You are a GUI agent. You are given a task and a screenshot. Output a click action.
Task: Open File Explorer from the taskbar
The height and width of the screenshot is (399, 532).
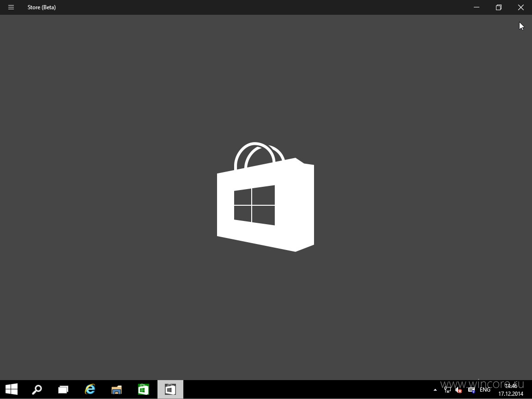[117, 389]
